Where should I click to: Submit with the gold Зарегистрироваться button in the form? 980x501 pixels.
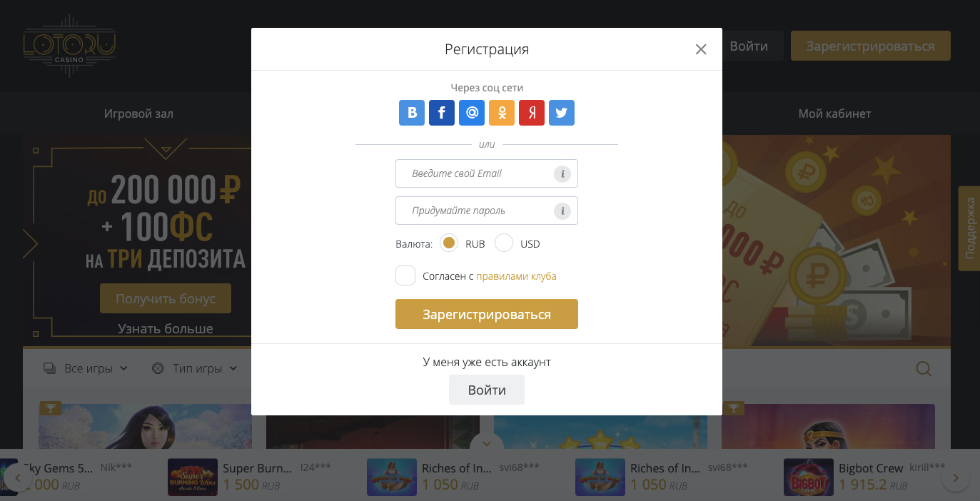point(487,314)
